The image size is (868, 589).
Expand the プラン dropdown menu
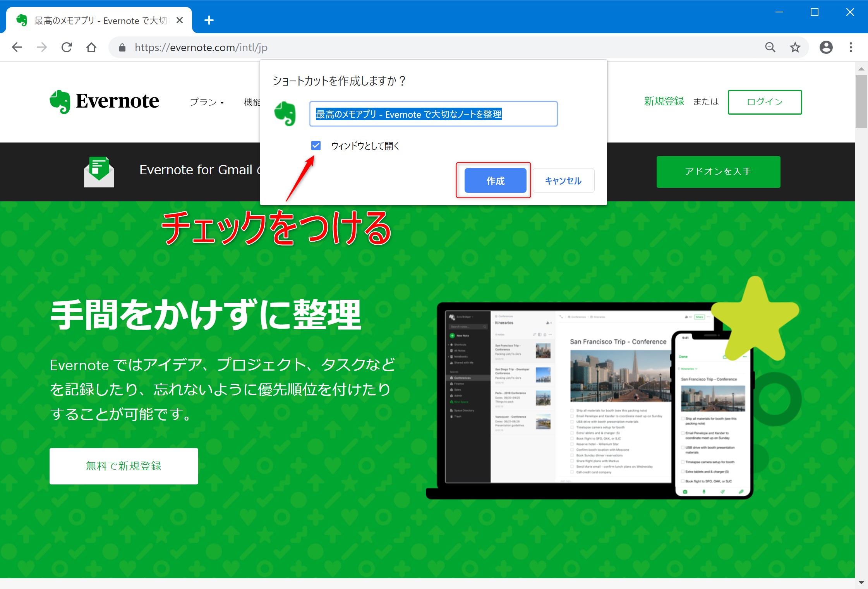[207, 102]
